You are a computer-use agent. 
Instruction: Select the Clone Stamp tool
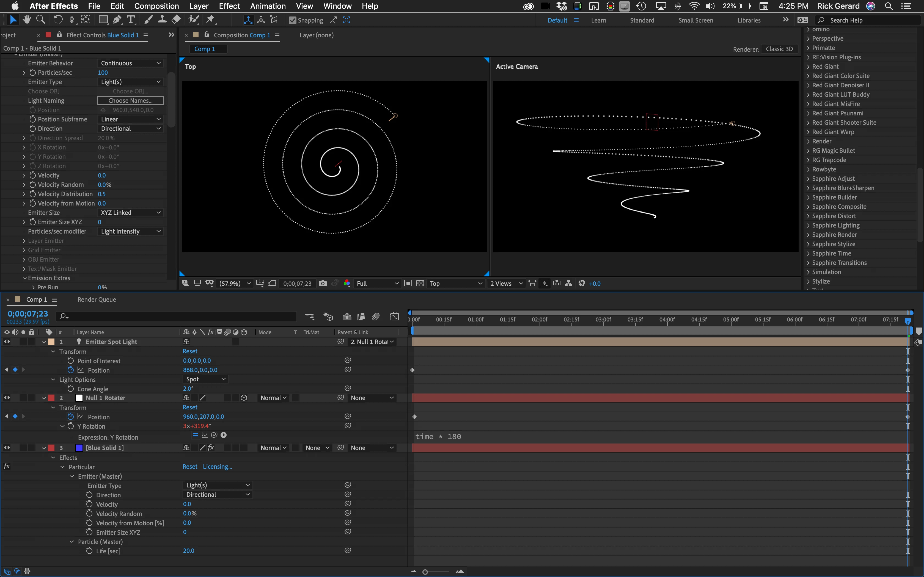[162, 20]
